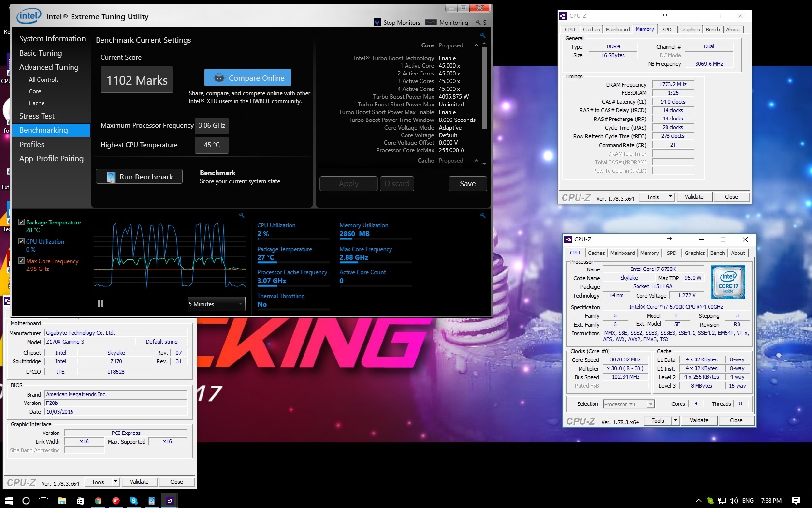
Task: Open Basic Tuning in XTU sidebar
Action: pos(41,53)
